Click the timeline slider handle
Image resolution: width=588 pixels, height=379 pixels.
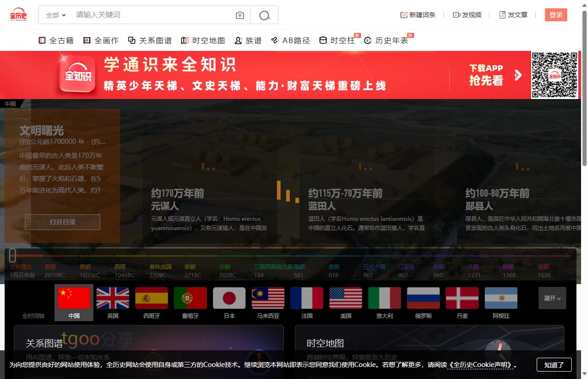[x=12, y=255]
